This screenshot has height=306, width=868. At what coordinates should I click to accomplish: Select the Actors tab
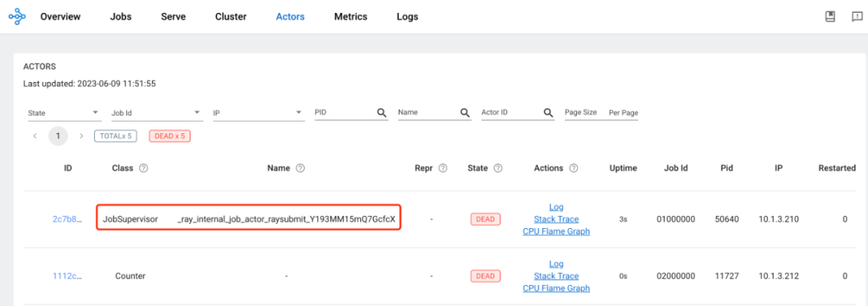(290, 17)
